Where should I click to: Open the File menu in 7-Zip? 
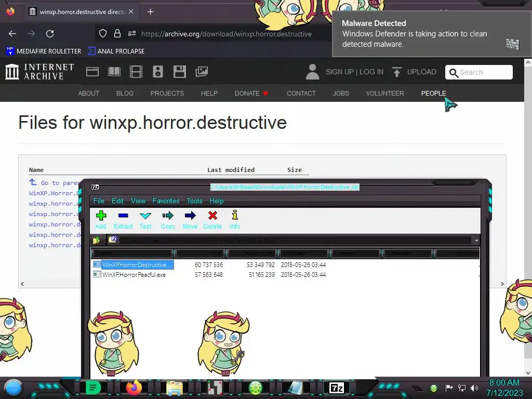click(99, 201)
